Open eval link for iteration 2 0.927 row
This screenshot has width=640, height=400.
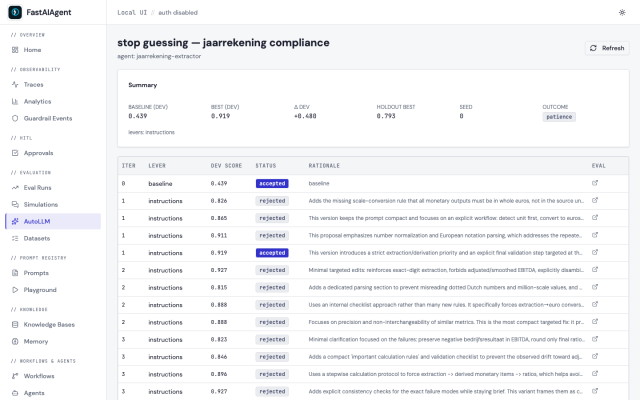click(x=595, y=270)
